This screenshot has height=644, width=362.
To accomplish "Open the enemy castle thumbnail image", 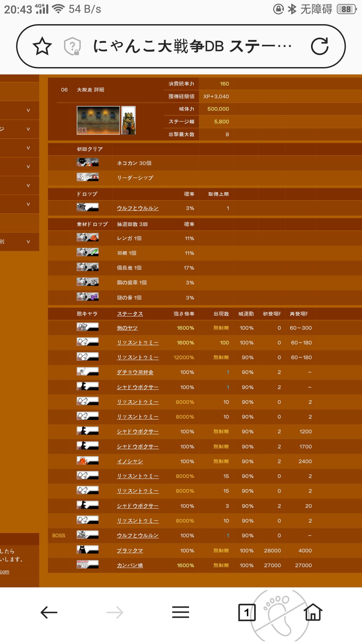I will click(x=128, y=120).
